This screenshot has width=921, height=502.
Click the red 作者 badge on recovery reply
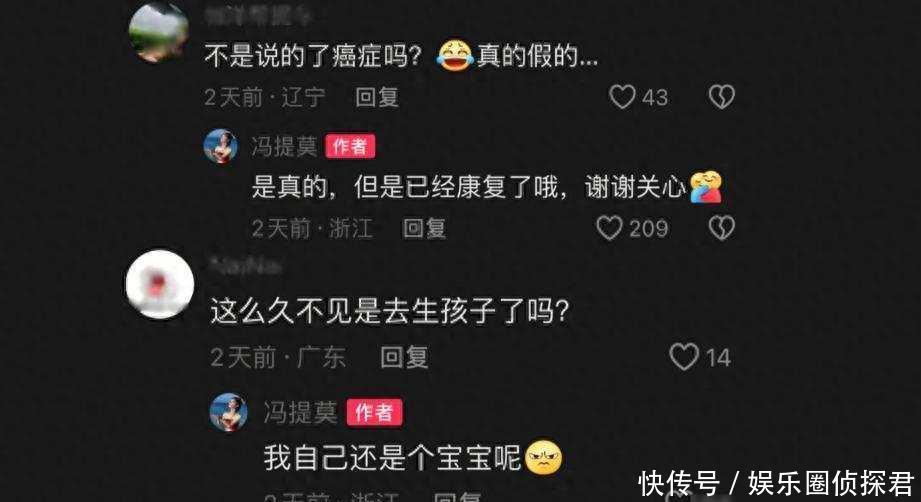350,147
